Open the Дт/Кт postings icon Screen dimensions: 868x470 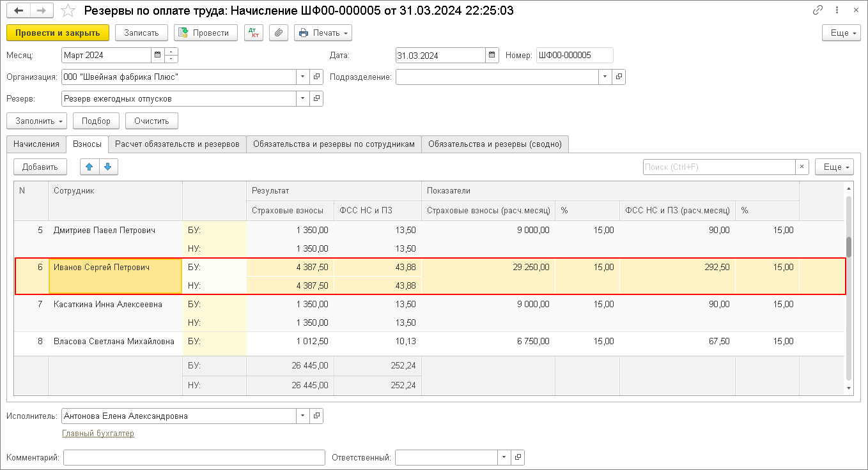[254, 33]
